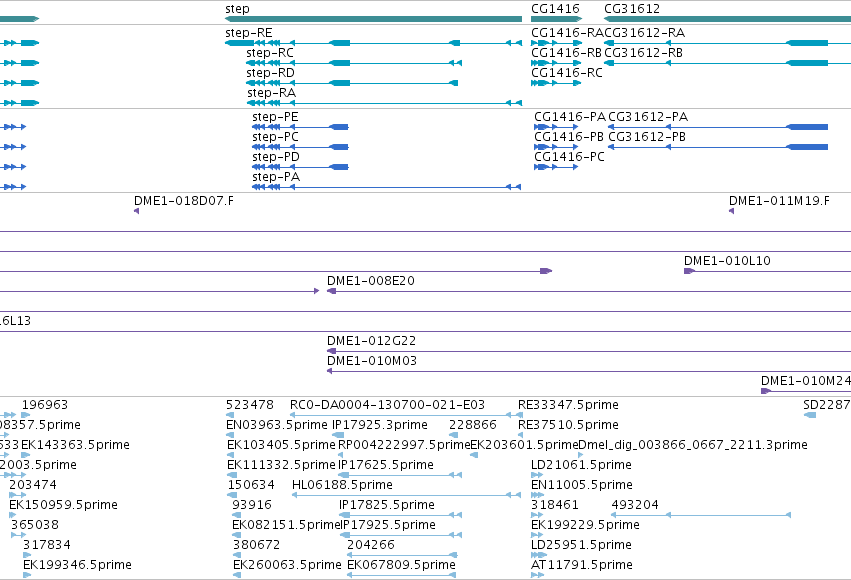
Task: Pick the CG31612-PB protein label
Action: (x=647, y=137)
